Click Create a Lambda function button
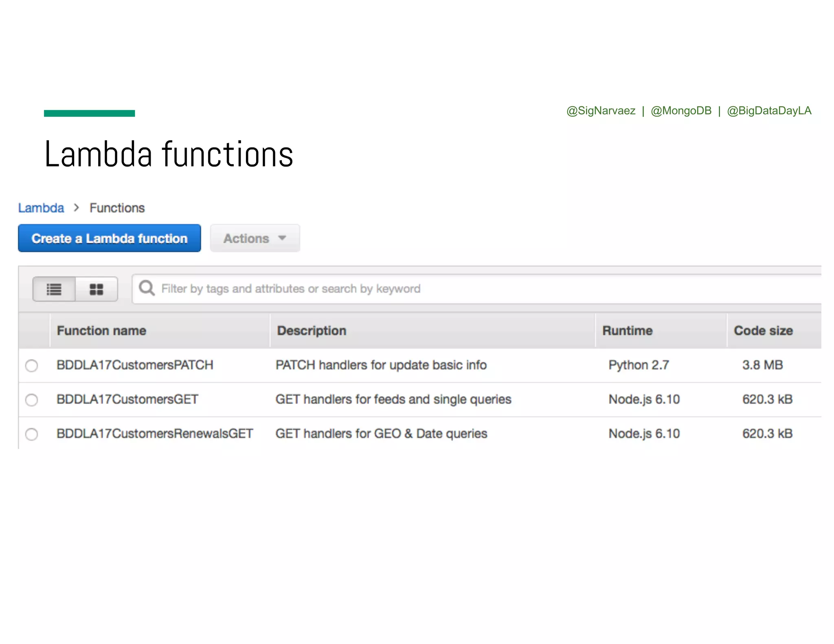 tap(110, 238)
